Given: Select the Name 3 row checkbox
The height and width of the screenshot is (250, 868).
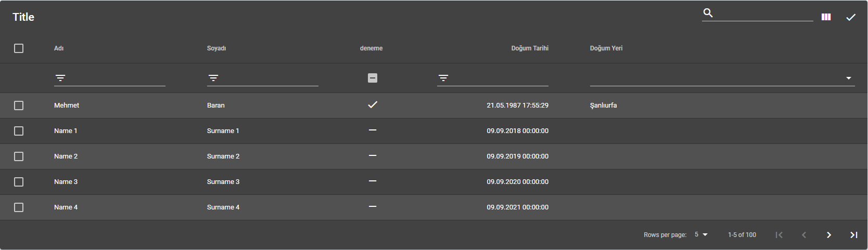Looking at the screenshot, I should (x=19, y=182).
